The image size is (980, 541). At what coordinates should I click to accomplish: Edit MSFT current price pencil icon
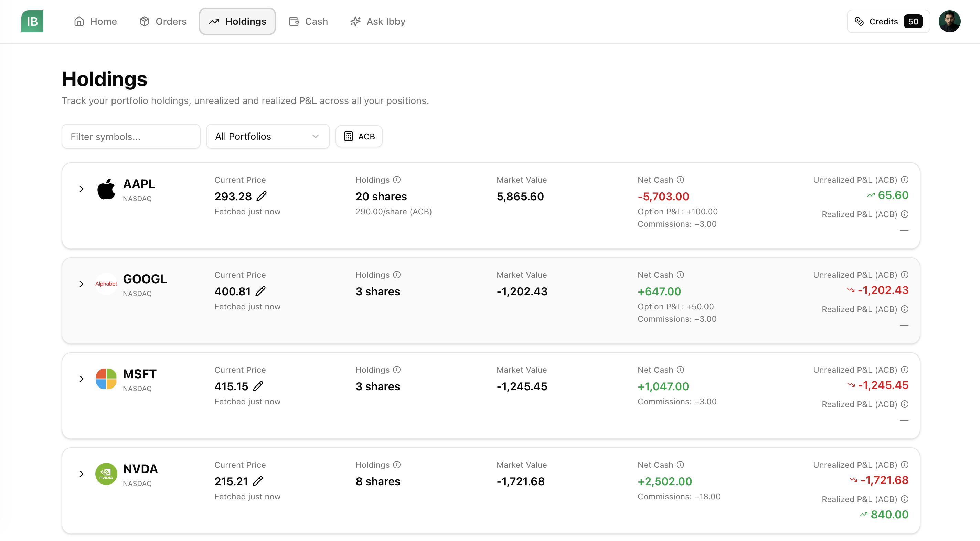pos(258,386)
